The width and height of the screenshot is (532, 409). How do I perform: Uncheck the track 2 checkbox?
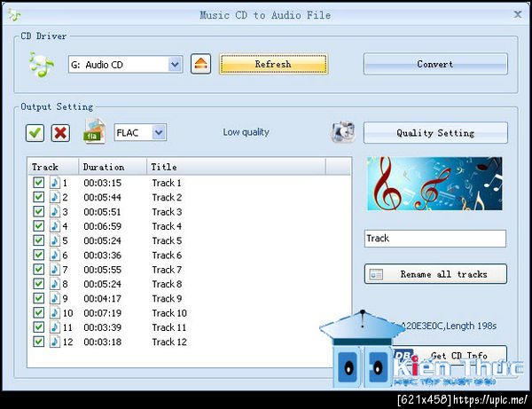click(x=38, y=197)
